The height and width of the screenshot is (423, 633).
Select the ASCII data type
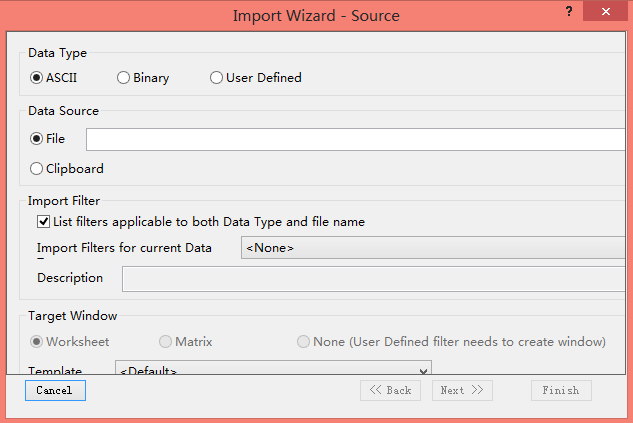pos(37,77)
